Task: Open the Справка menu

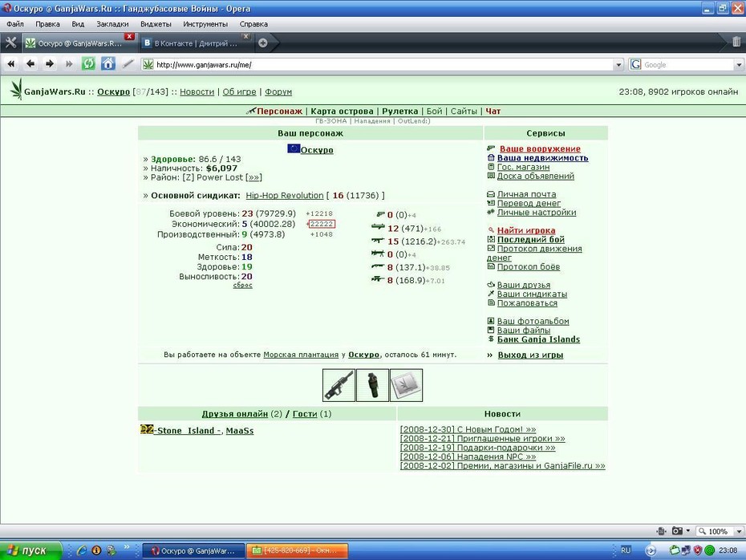Action: 253,24
